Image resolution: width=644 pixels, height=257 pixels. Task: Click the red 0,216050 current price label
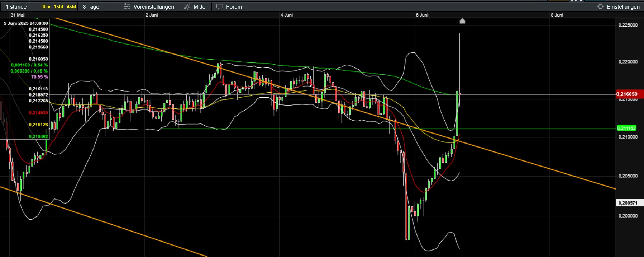pyautogui.click(x=629, y=94)
